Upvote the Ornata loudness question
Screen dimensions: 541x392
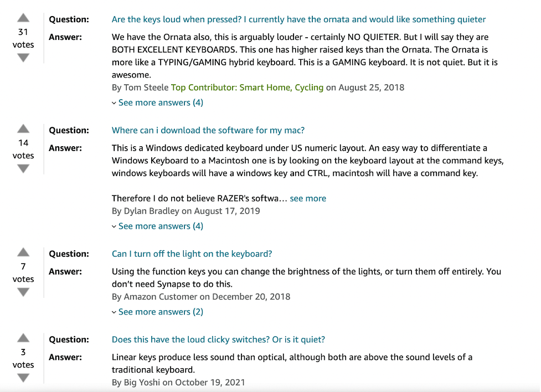coord(23,18)
